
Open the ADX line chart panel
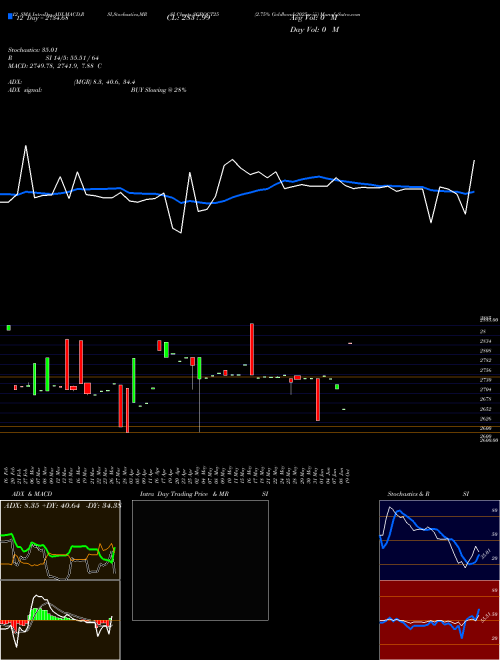click(x=60, y=540)
